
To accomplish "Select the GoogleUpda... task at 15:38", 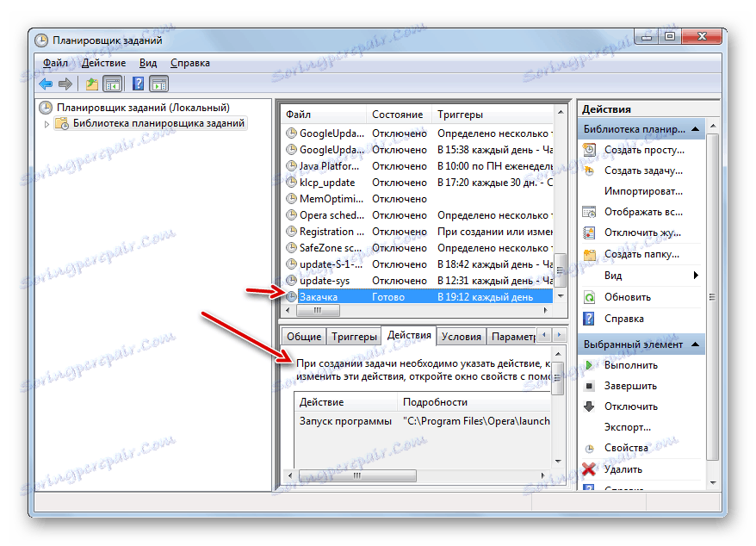I will pyautogui.click(x=418, y=150).
